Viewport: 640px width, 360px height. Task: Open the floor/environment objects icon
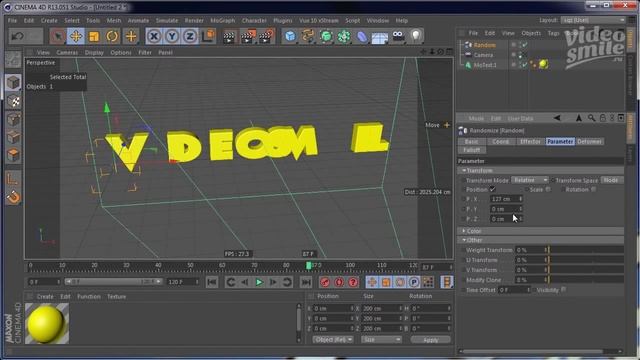tap(380, 37)
